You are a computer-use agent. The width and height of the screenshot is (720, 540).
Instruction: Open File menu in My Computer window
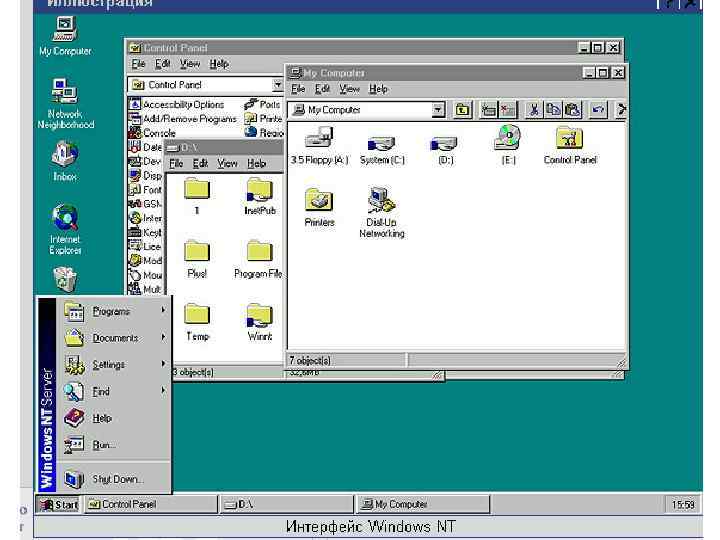click(x=298, y=89)
